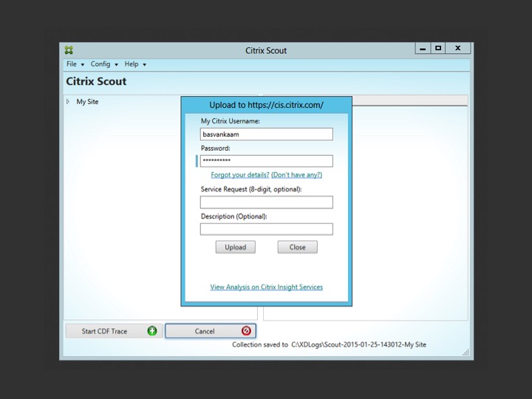Click the Cancel button
Screen dimensions: 532x399
point(211,331)
